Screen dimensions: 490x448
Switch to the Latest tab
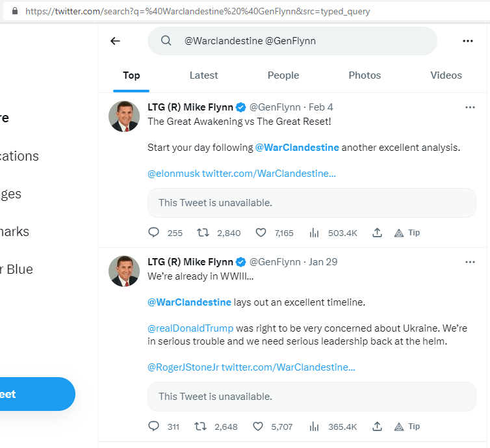[203, 75]
